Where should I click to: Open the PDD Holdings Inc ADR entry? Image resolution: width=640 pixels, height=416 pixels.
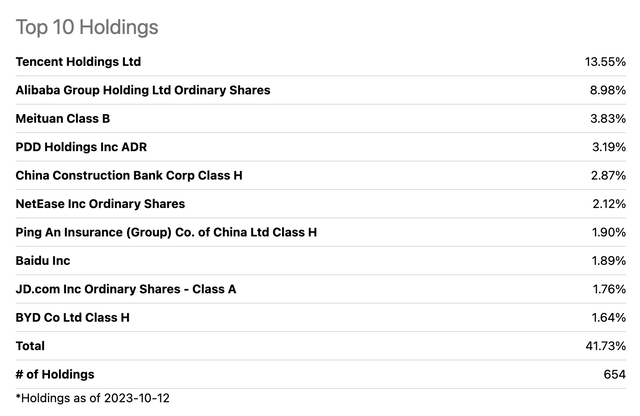[83, 147]
